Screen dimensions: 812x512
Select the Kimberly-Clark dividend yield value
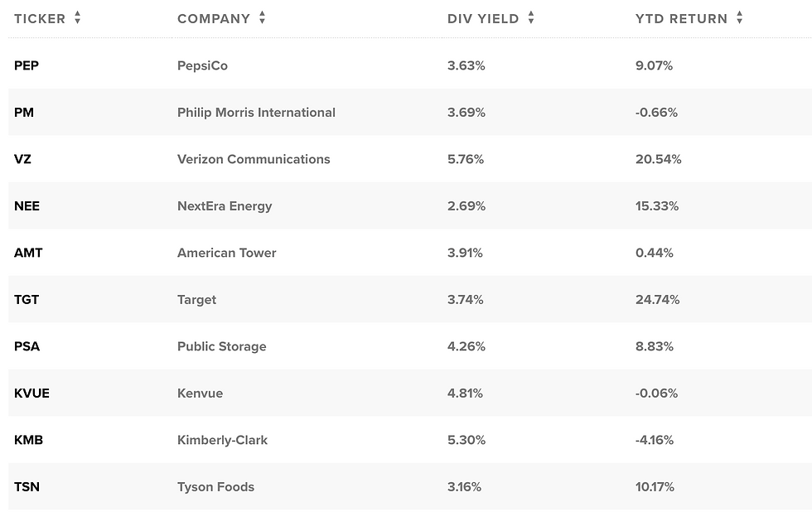tap(466, 440)
